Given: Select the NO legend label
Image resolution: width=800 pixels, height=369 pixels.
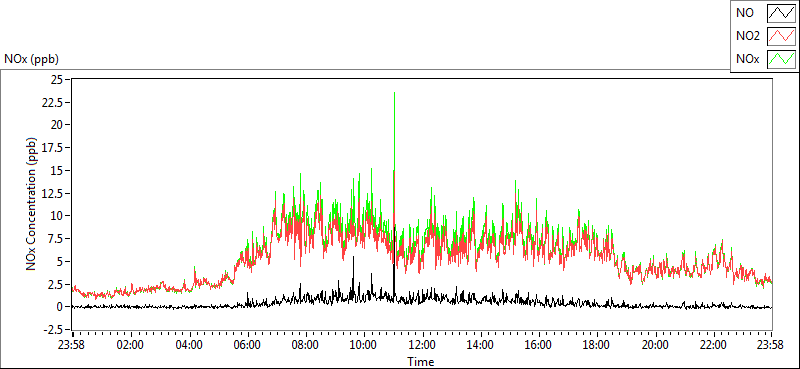Looking at the screenshot, I should (745, 13).
